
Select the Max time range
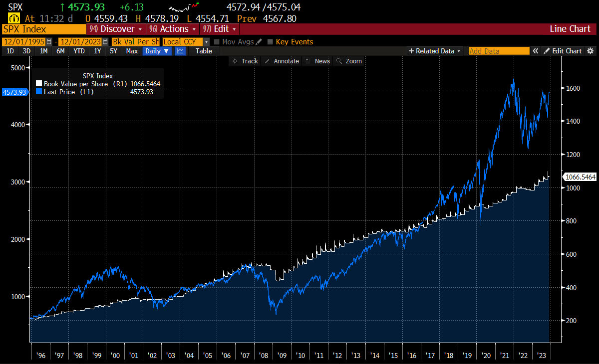132,51
